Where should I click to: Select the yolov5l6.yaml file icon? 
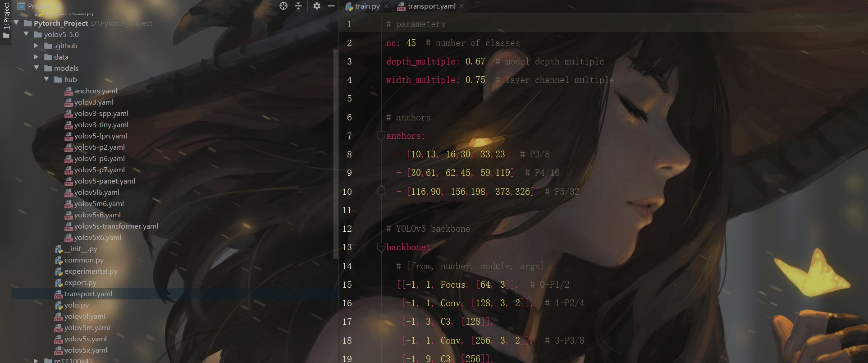pyautogui.click(x=69, y=193)
